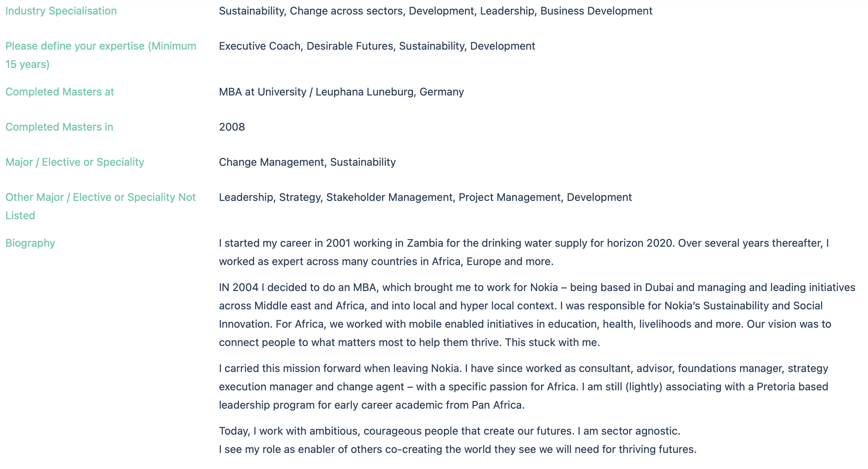Select paragraph starting IN 2004 I decided
This screenshot has height=469, width=868.
[x=537, y=315]
